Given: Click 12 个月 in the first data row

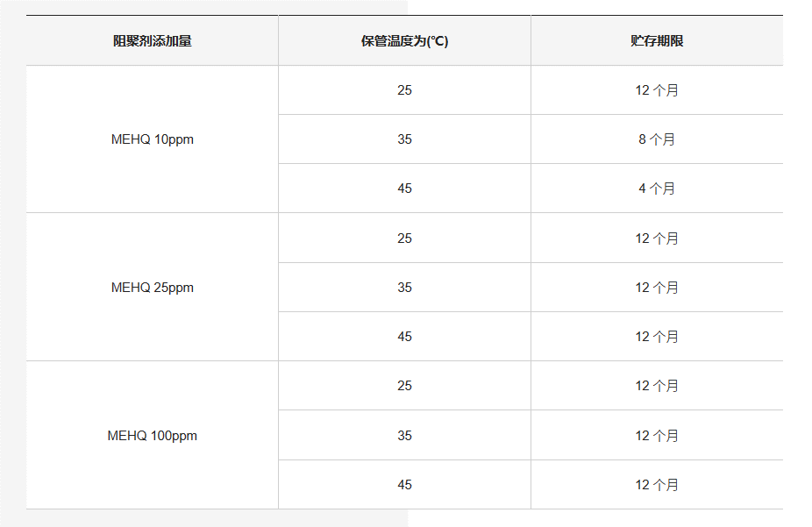Looking at the screenshot, I should click(x=657, y=90).
